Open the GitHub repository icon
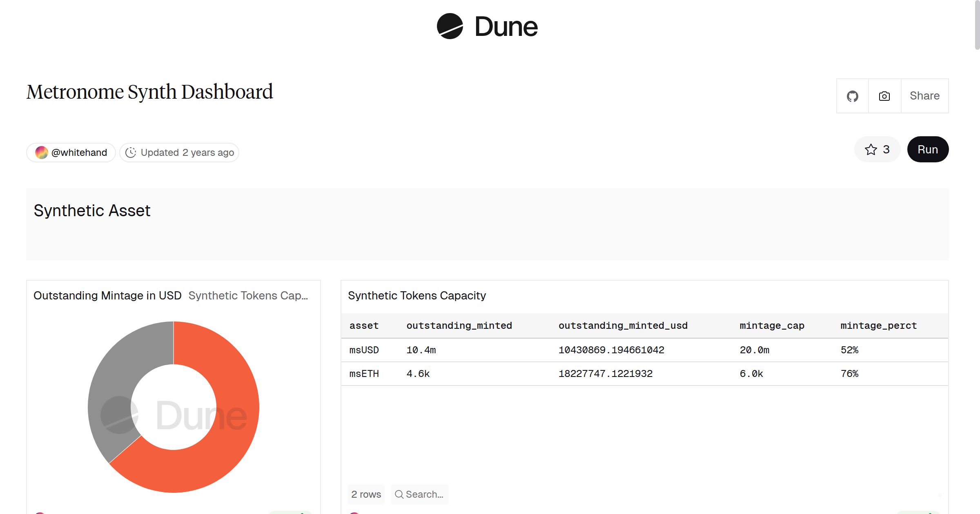The height and width of the screenshot is (514, 980). [x=853, y=96]
